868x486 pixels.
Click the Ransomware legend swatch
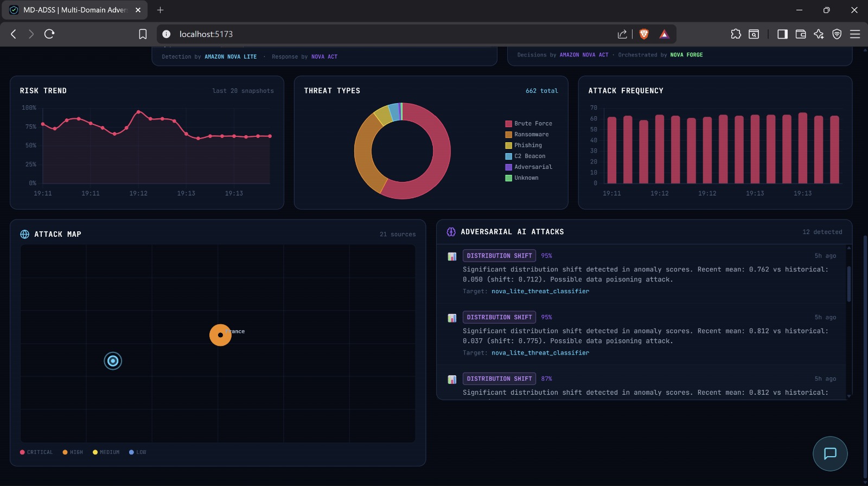coord(509,135)
